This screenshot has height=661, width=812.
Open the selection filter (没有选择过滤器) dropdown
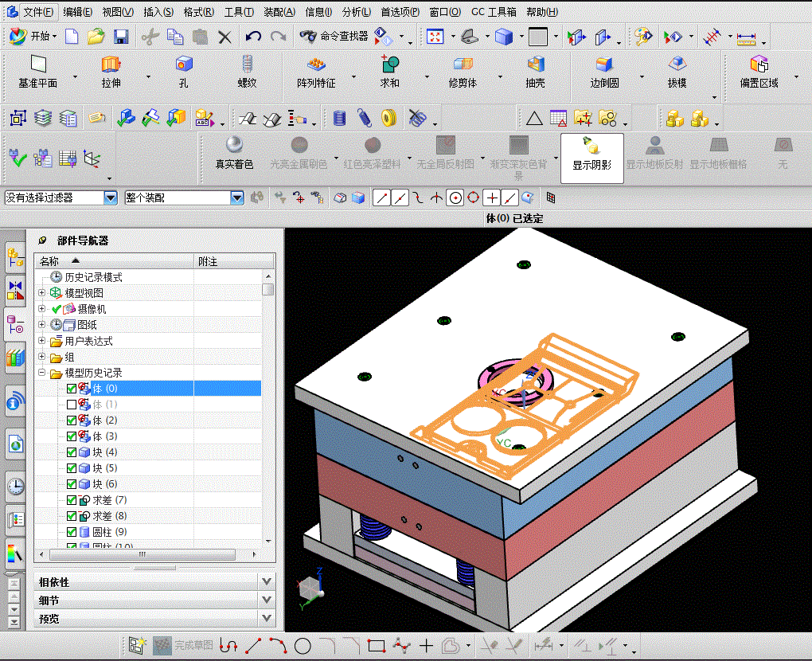click(x=111, y=198)
